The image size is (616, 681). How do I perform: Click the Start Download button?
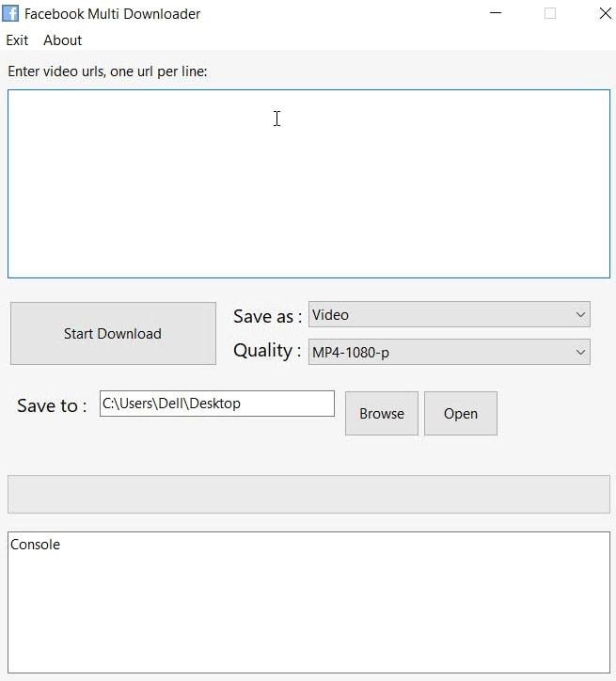(113, 334)
